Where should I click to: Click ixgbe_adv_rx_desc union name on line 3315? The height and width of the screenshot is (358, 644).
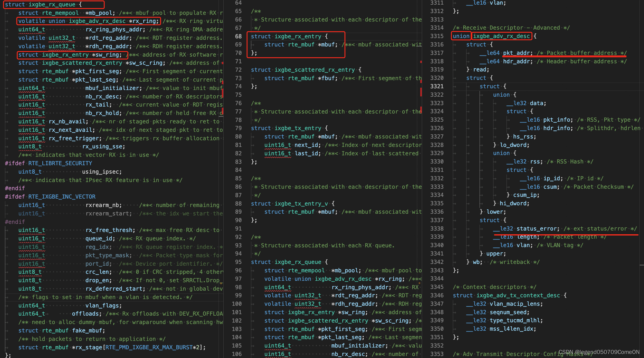click(x=501, y=36)
